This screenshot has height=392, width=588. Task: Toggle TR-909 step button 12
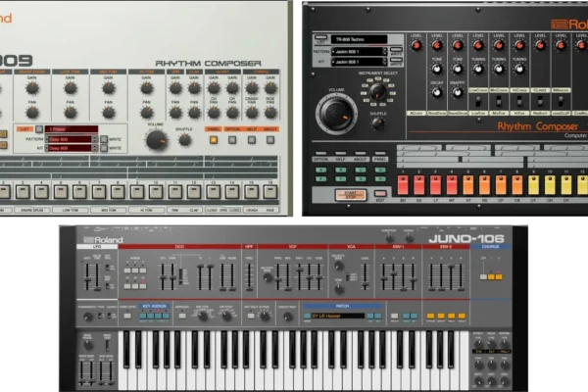(x=194, y=192)
